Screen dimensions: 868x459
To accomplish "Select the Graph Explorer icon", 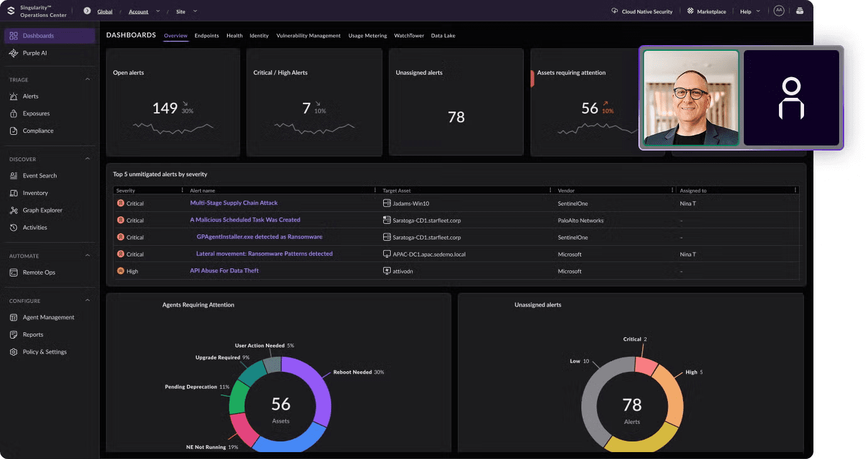I will tap(13, 210).
